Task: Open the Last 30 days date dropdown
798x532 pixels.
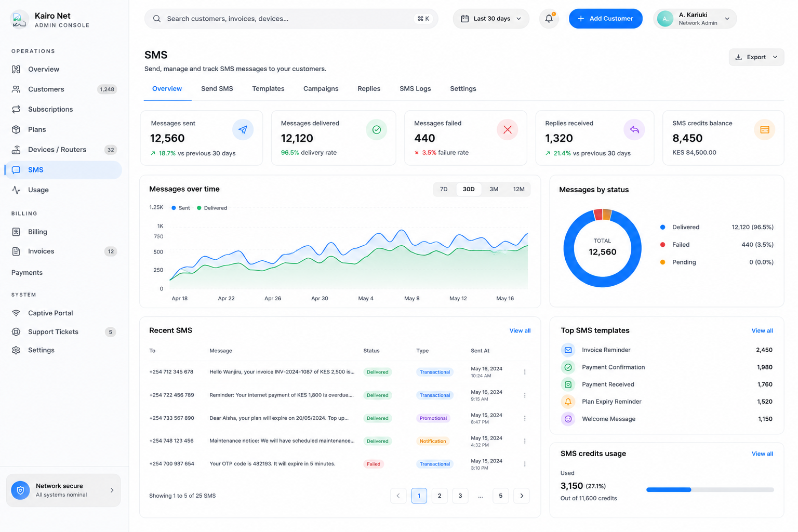Action: (491, 19)
